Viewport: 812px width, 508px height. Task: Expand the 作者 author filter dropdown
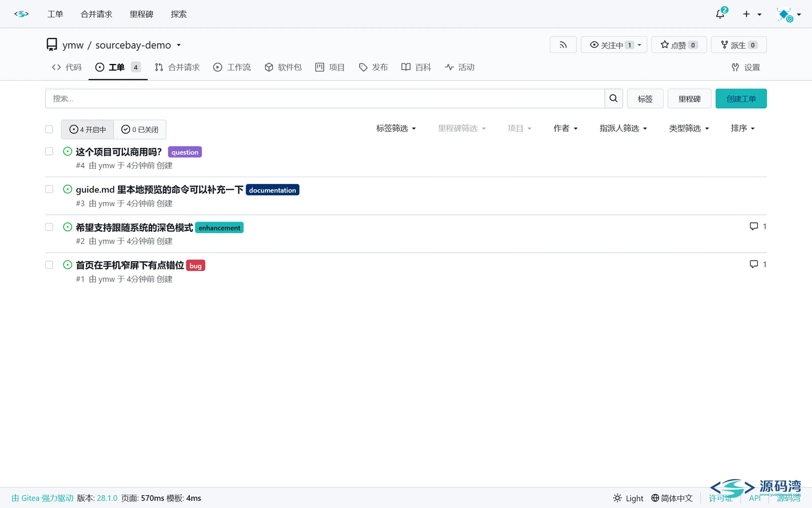[x=565, y=129]
